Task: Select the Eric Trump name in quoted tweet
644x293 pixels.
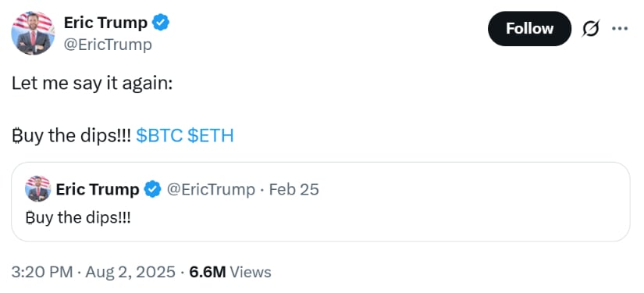Action: 98,189
